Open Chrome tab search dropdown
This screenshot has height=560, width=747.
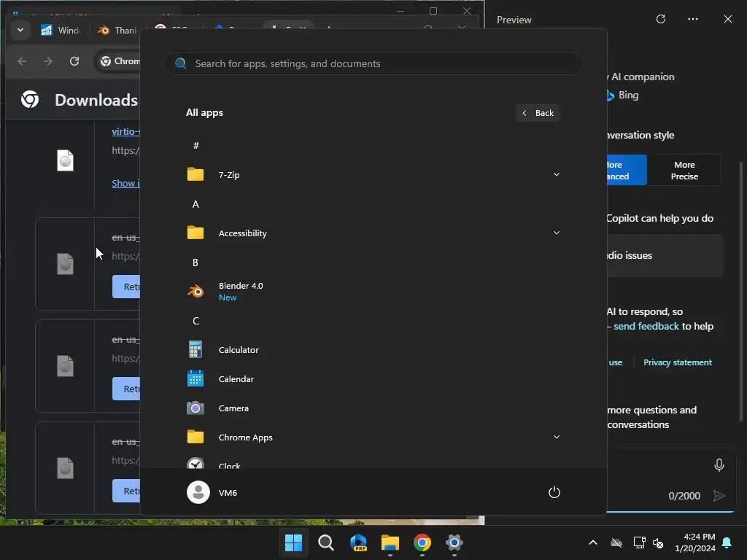(x=20, y=30)
